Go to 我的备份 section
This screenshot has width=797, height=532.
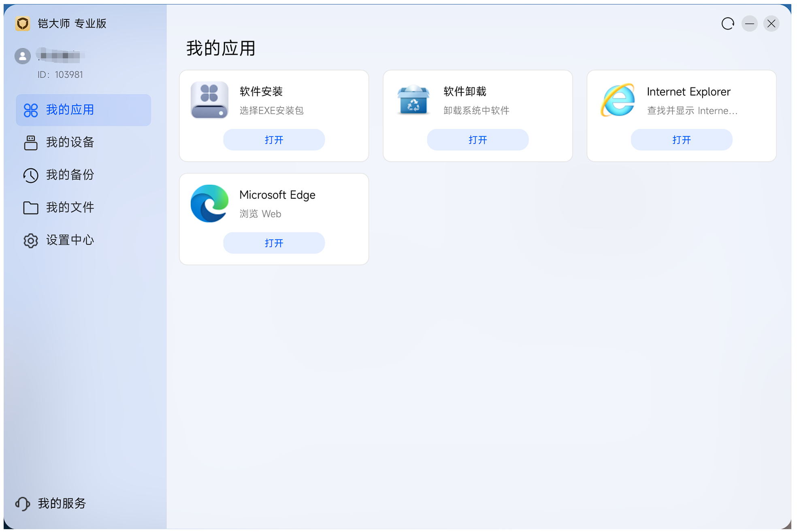83,175
